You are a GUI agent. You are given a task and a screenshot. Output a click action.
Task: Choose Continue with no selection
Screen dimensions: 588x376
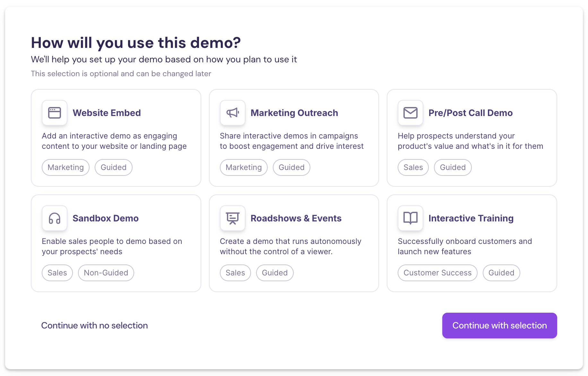[x=94, y=326]
